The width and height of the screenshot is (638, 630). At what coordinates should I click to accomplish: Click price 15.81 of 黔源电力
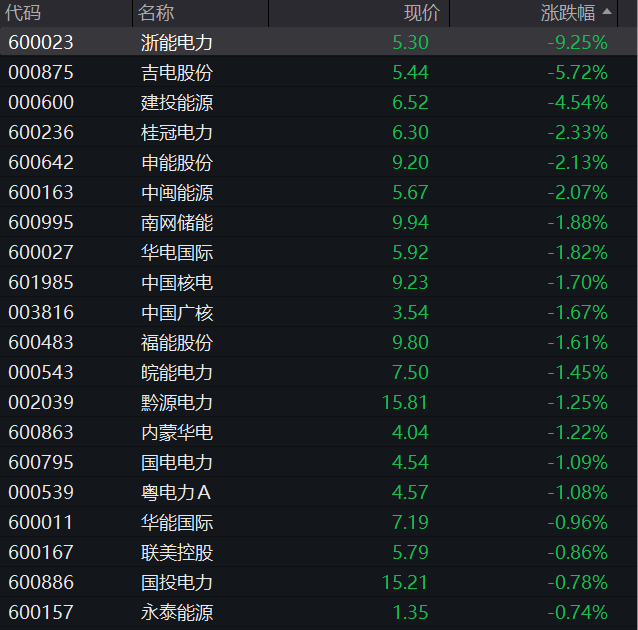405,402
